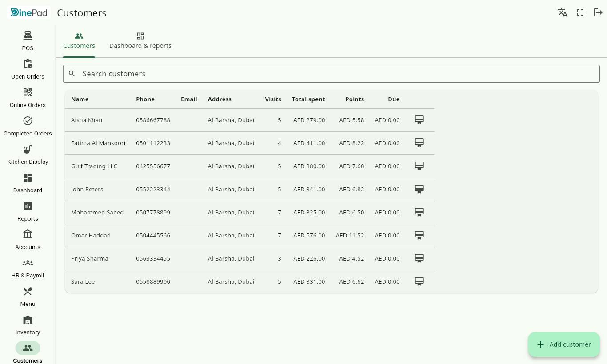The image size is (607, 364).
Task: Select customer name Fatima Al Mansoori
Action: (98, 143)
